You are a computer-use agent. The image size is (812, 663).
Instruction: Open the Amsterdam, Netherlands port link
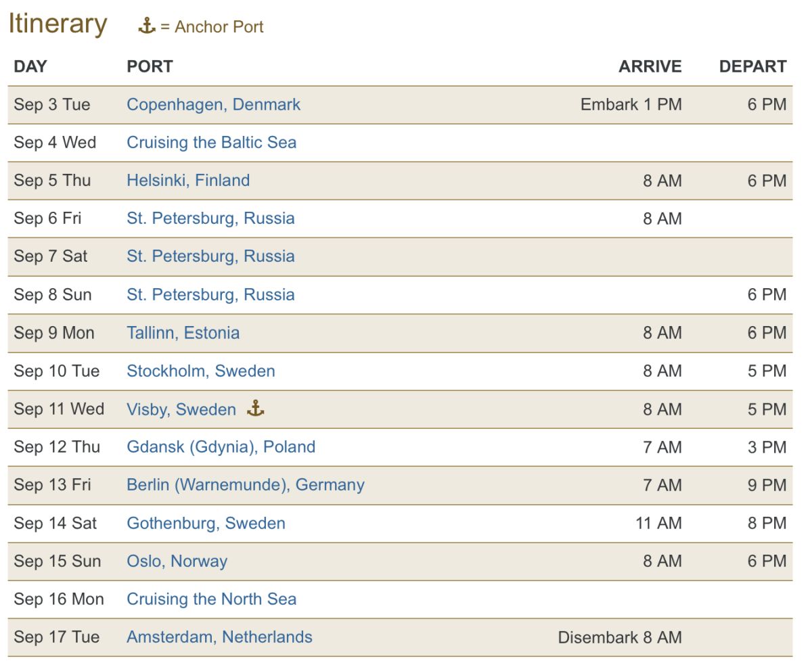click(x=219, y=637)
